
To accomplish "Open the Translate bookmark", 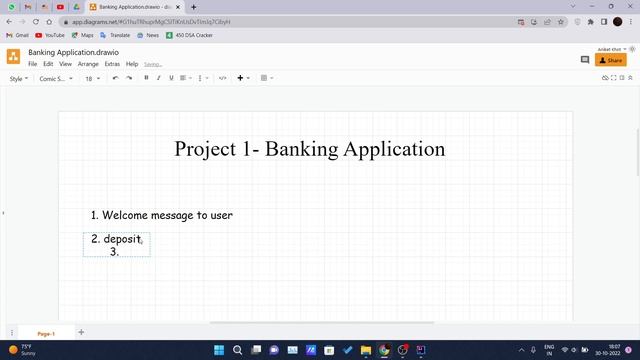I will [115, 36].
